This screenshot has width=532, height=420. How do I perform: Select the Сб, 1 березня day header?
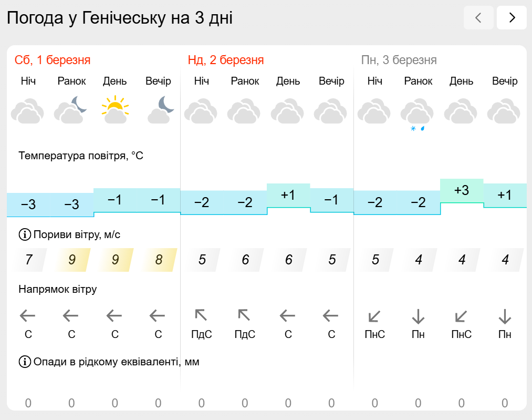click(x=53, y=60)
